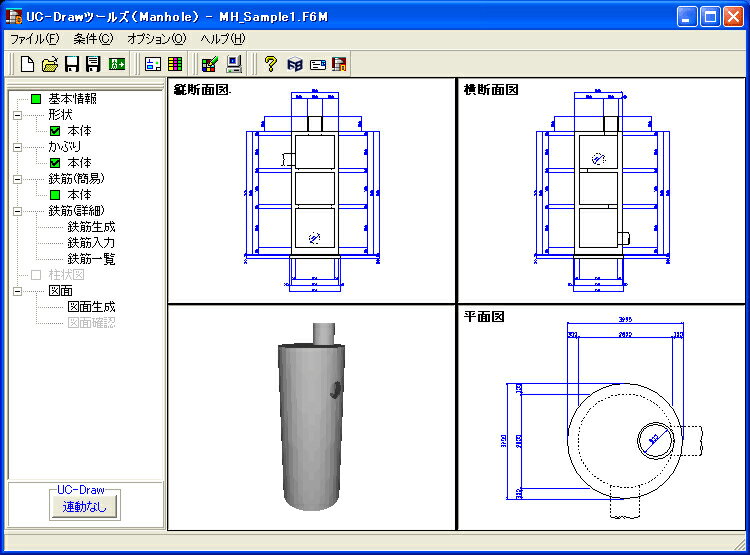
Task: Click the colored grid table icon
Action: [x=175, y=64]
